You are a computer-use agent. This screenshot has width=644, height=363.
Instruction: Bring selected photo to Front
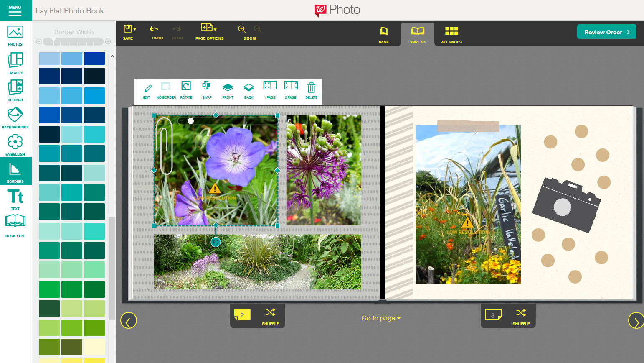click(x=228, y=91)
